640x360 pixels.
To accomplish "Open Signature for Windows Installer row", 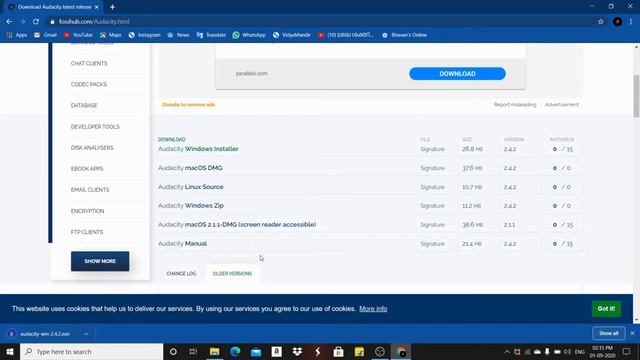I will click(432, 149).
